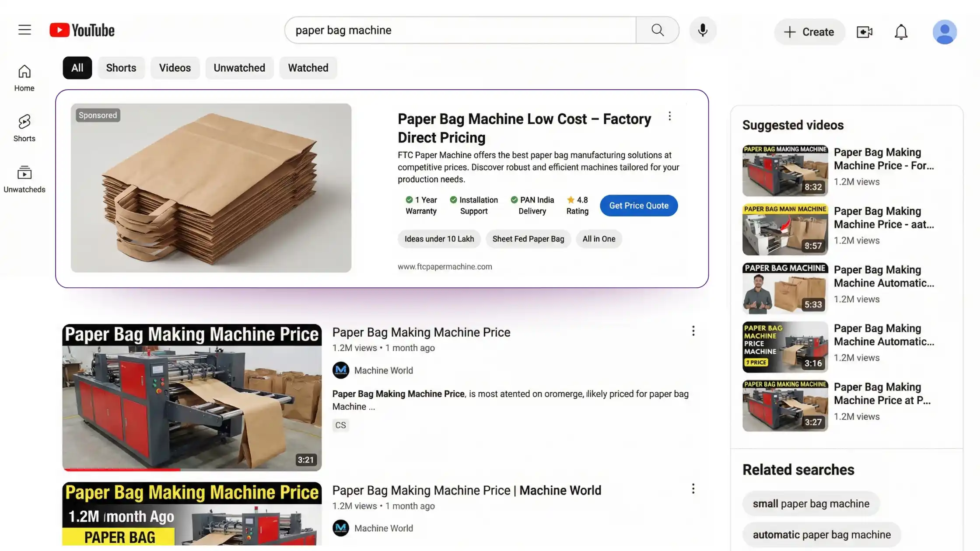Open the user account avatar
The image size is (980, 551).
point(945,32)
